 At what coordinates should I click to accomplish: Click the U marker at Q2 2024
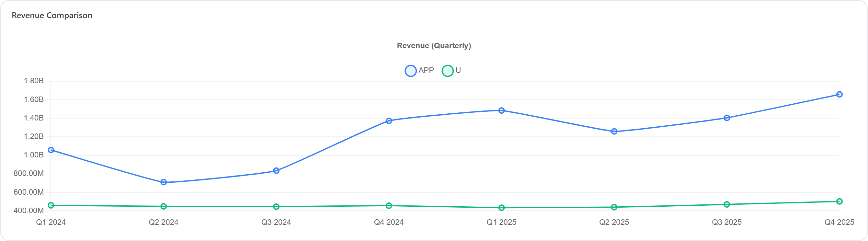(164, 206)
